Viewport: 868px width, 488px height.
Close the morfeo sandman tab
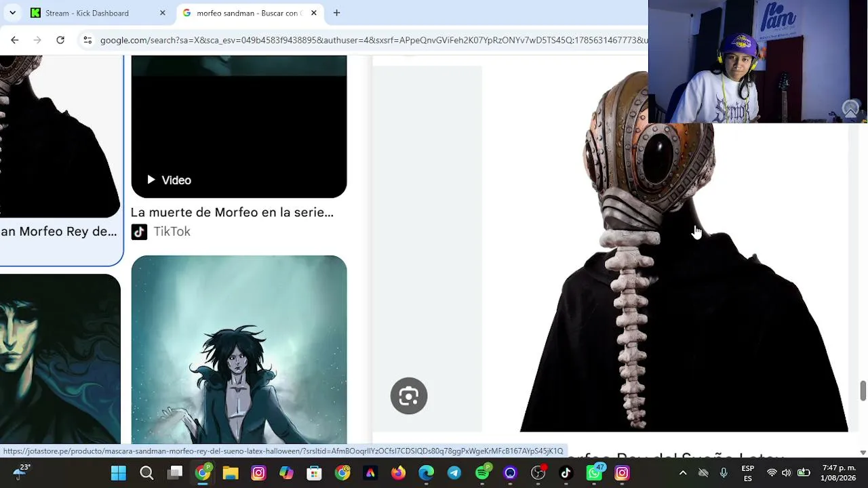(313, 13)
